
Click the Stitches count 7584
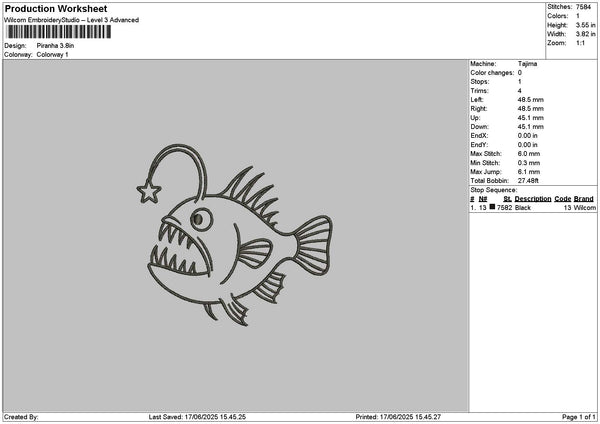click(x=584, y=7)
